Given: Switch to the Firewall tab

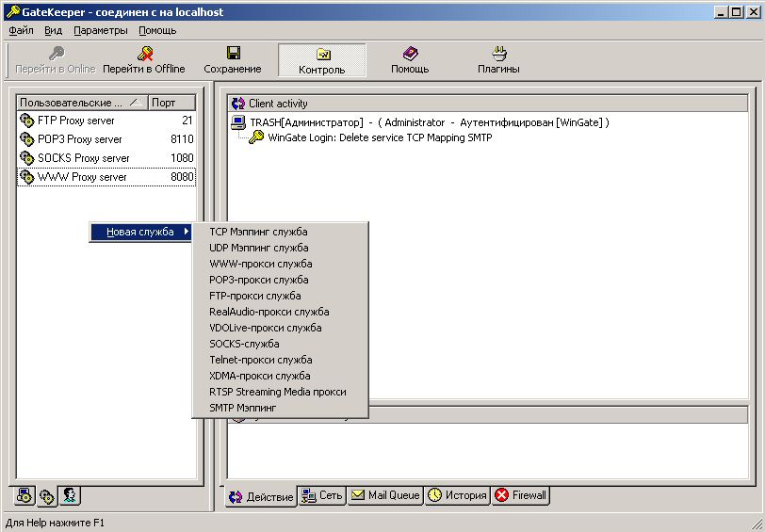Looking at the screenshot, I should [521, 495].
